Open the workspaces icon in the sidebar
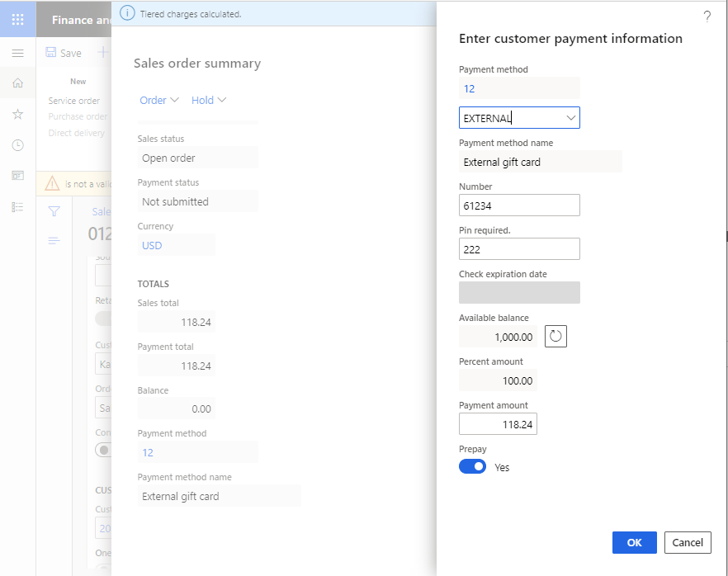This screenshot has width=728, height=576. (x=18, y=175)
